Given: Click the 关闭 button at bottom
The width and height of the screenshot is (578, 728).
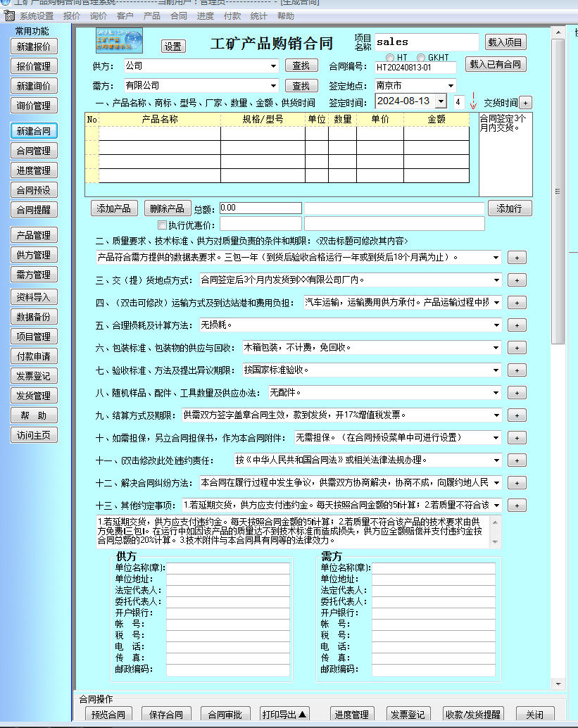Looking at the screenshot, I should point(534,714).
